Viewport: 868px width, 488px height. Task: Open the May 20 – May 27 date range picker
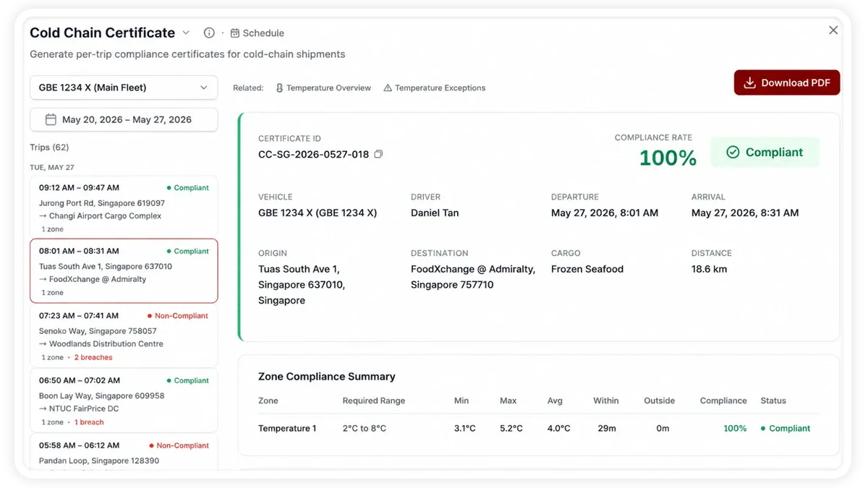click(x=124, y=119)
